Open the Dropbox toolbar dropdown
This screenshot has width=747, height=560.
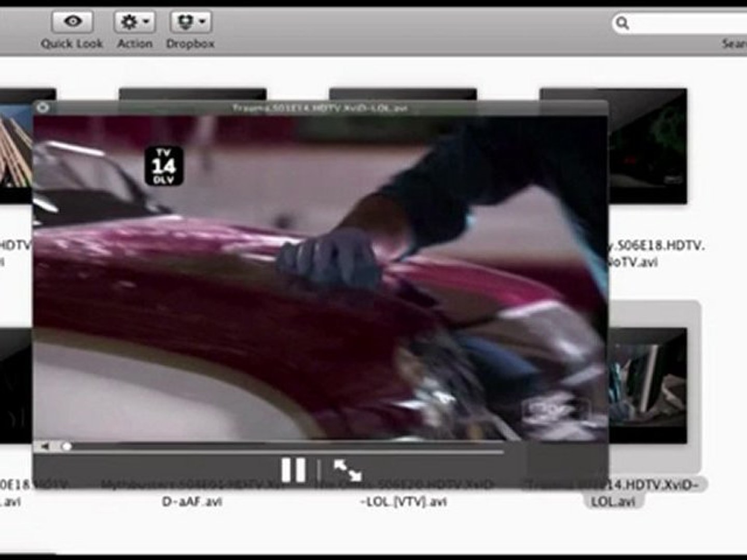(190, 22)
